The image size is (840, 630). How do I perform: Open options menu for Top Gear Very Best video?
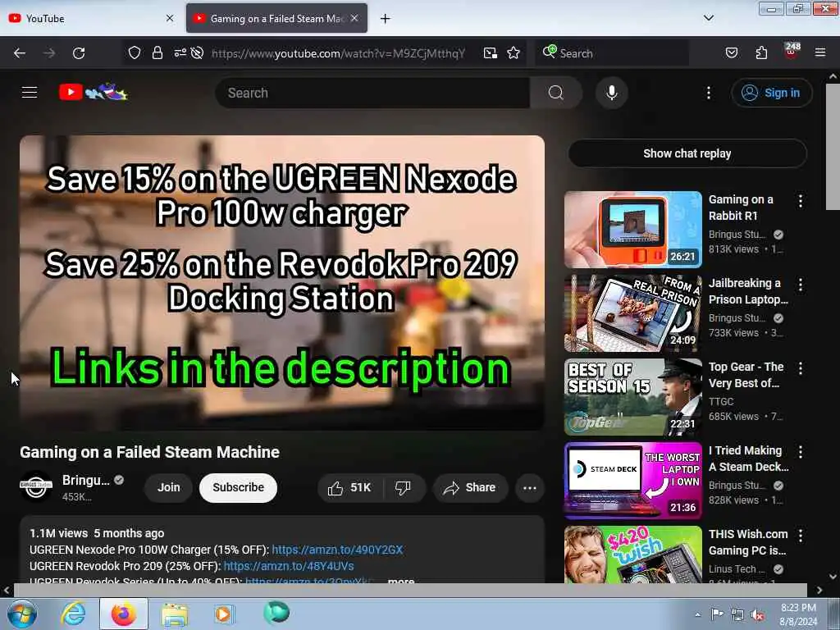pos(801,368)
